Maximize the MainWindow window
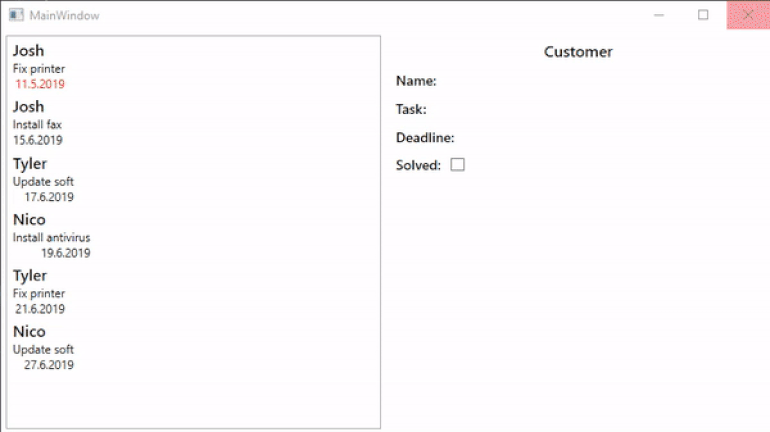 [x=703, y=15]
